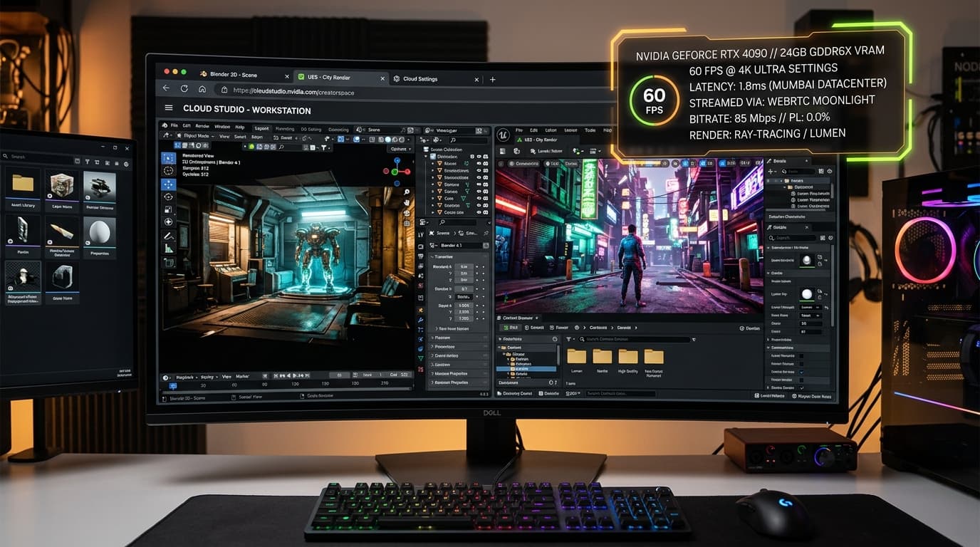
Task: Click the Content Browser search field
Action: (635, 339)
